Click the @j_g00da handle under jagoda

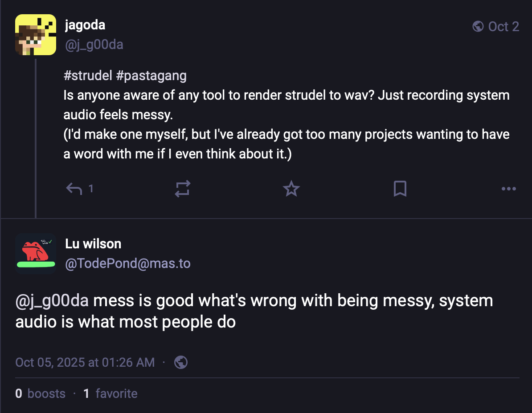94,45
